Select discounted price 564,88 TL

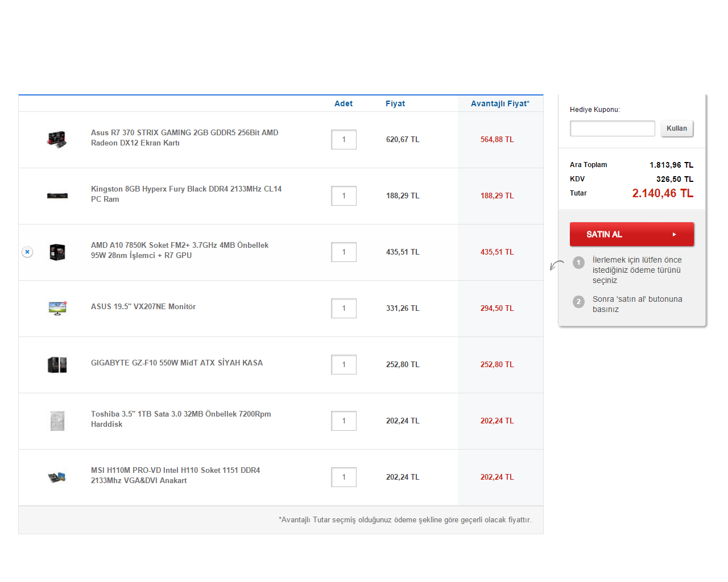click(x=497, y=139)
